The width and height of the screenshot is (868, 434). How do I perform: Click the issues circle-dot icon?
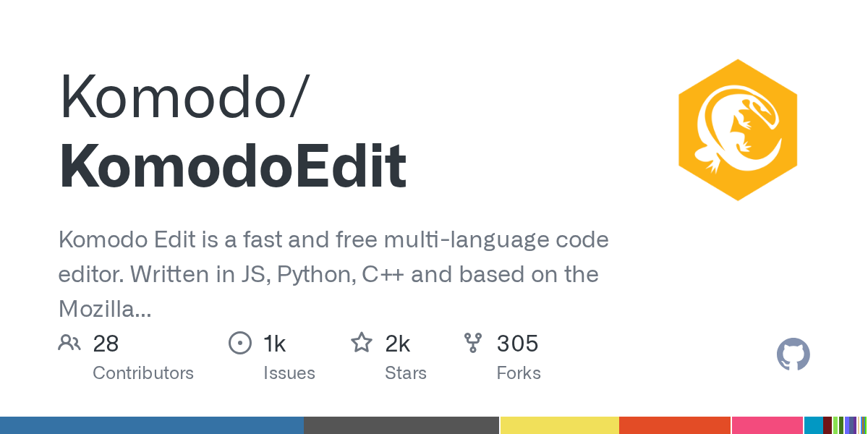[240, 343]
